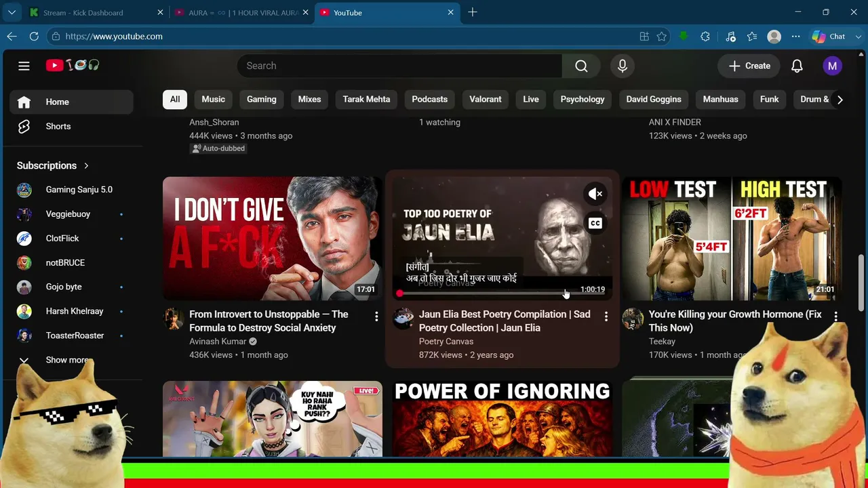Screen dimensions: 868x488
Task: Click the magnifier search button
Action: [x=581, y=66]
